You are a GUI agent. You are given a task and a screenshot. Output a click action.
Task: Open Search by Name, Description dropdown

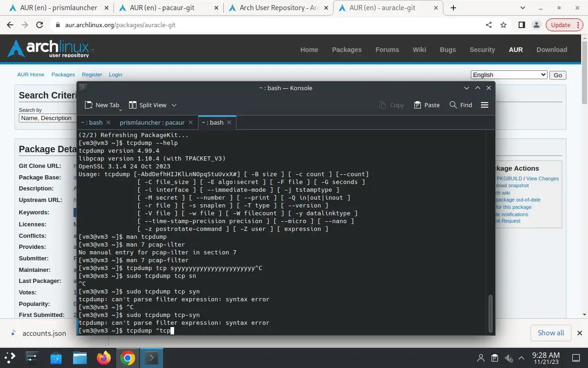pyautogui.click(x=47, y=118)
